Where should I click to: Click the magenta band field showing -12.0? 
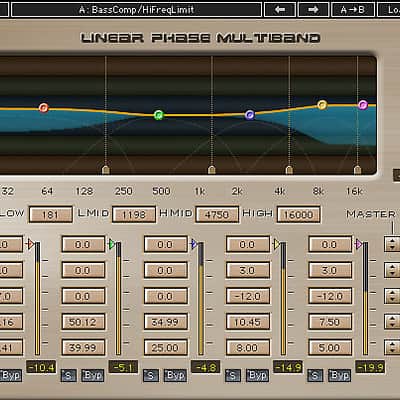tap(330, 296)
